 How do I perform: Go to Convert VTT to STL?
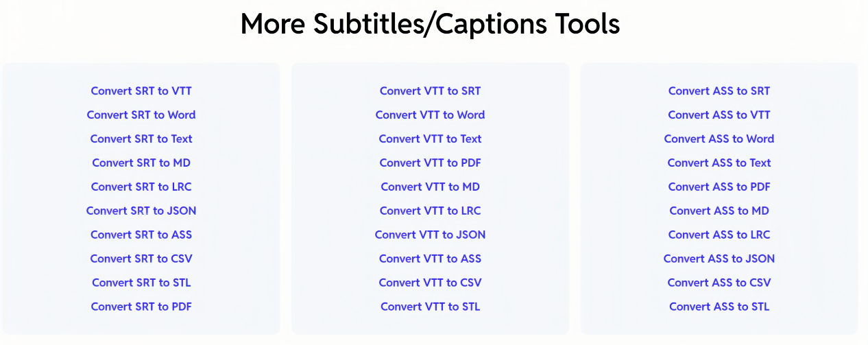coord(431,307)
